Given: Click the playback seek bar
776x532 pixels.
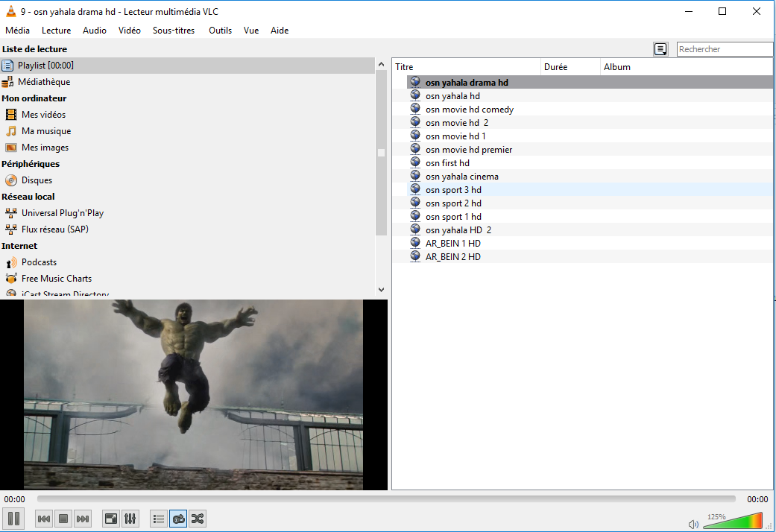Looking at the screenshot, I should click(x=386, y=498).
